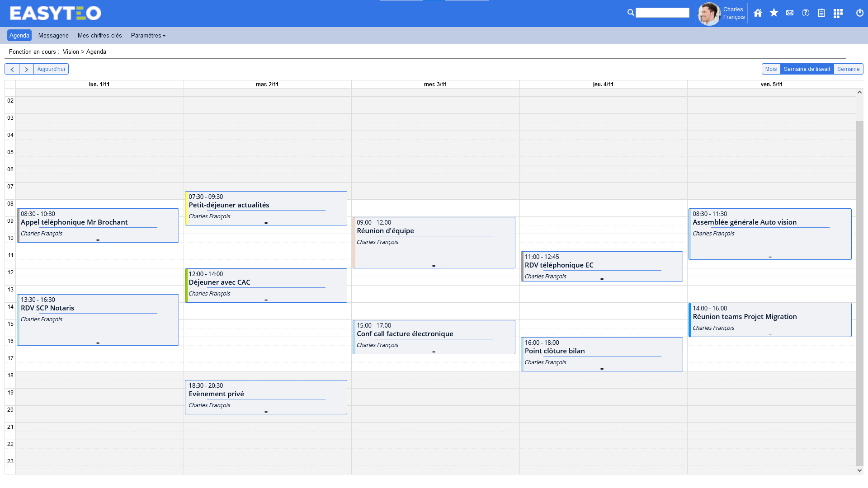Switch to the Mois view

tap(771, 69)
